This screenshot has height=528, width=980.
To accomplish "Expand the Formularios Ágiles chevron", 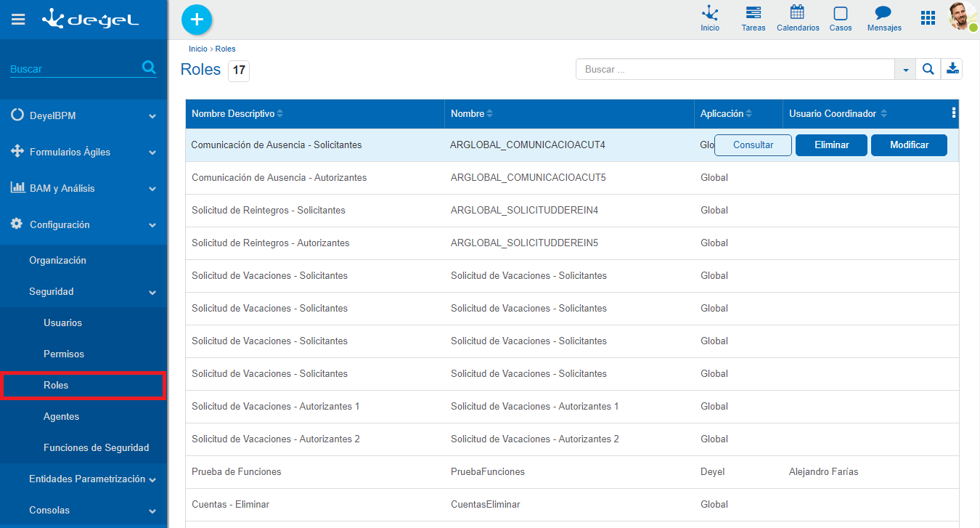I will pos(152,153).
